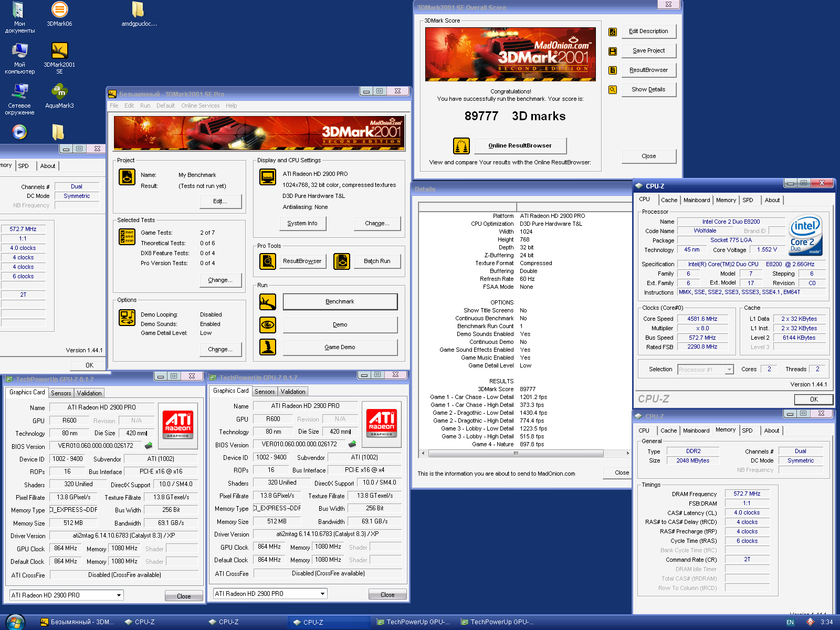Screen dimensions: 840x630
Task: Open the My Documents desktop icon
Action: coord(19,17)
